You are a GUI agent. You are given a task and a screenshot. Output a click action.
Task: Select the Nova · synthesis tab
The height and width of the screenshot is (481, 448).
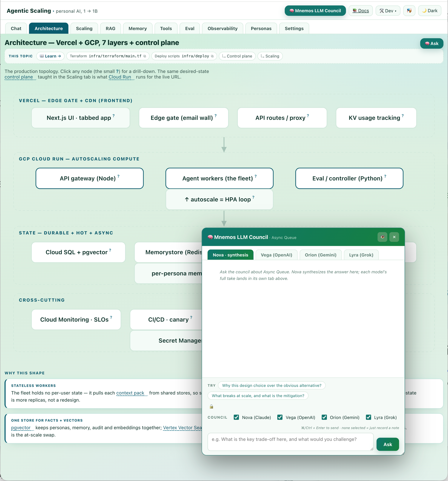230,255
